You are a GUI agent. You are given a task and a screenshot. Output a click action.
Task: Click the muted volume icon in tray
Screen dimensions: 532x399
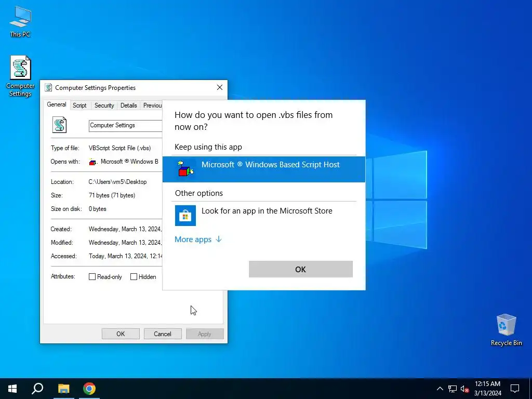click(464, 389)
